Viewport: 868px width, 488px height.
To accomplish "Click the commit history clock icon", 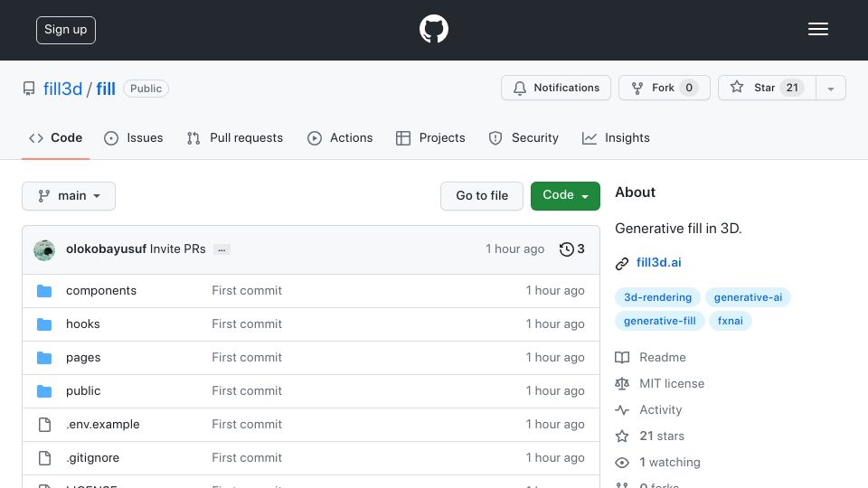I will tap(566, 249).
